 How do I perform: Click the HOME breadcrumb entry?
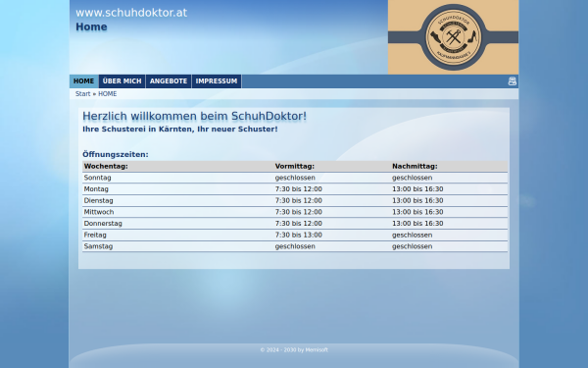click(107, 94)
